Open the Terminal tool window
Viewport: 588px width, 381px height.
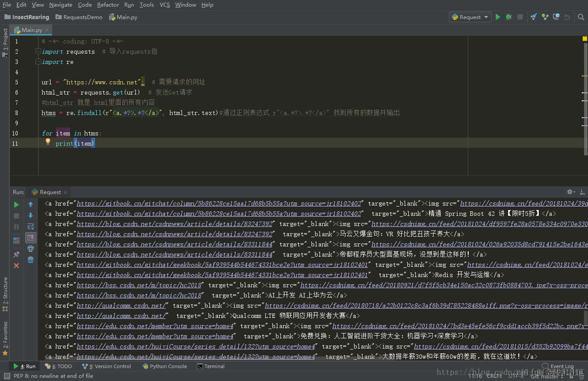(x=211, y=366)
